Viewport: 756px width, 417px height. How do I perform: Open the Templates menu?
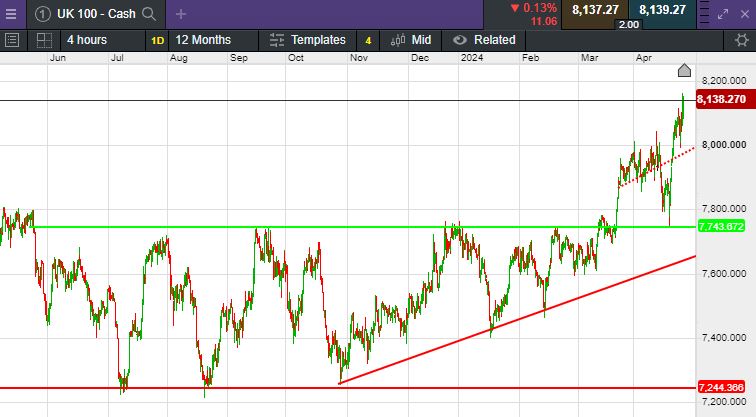click(309, 40)
